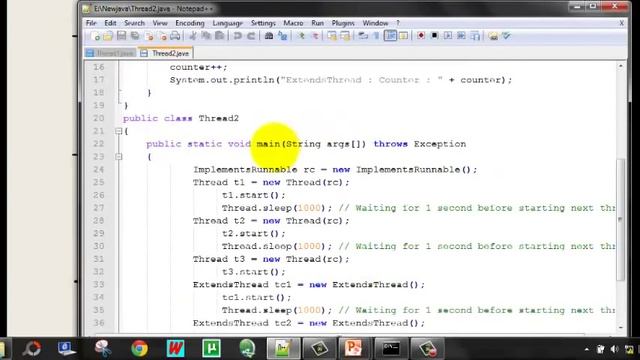Open the File menu
The height and width of the screenshot is (360, 640).
(91, 23)
